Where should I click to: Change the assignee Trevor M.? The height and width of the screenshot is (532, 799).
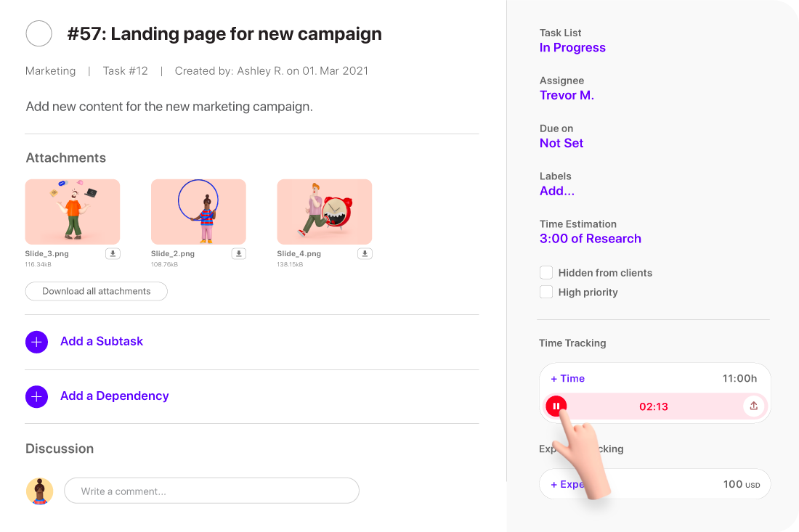pyautogui.click(x=567, y=96)
